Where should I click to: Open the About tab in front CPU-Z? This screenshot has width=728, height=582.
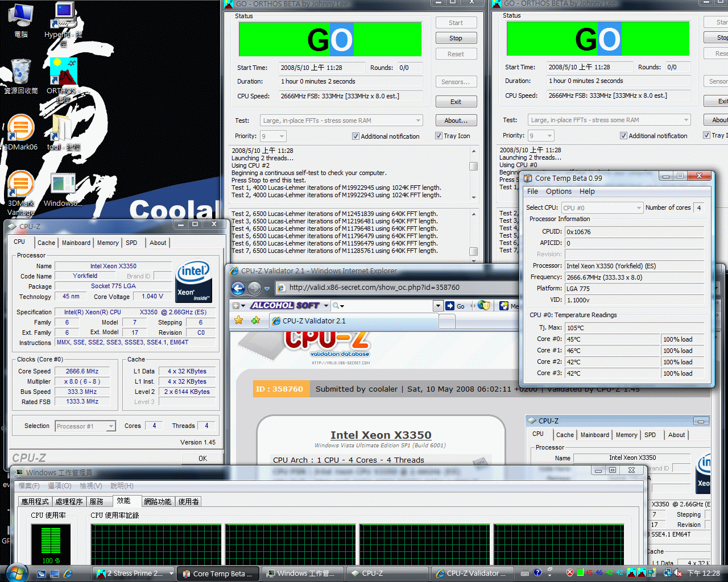coord(158,243)
